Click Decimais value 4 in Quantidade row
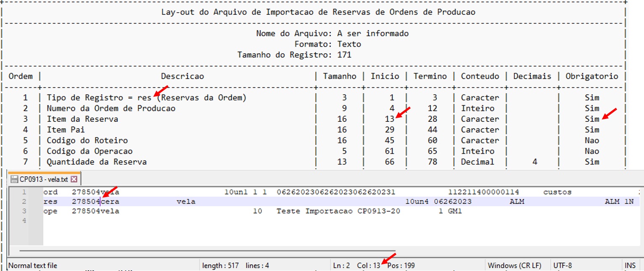This screenshot has height=271, width=644. (x=535, y=162)
